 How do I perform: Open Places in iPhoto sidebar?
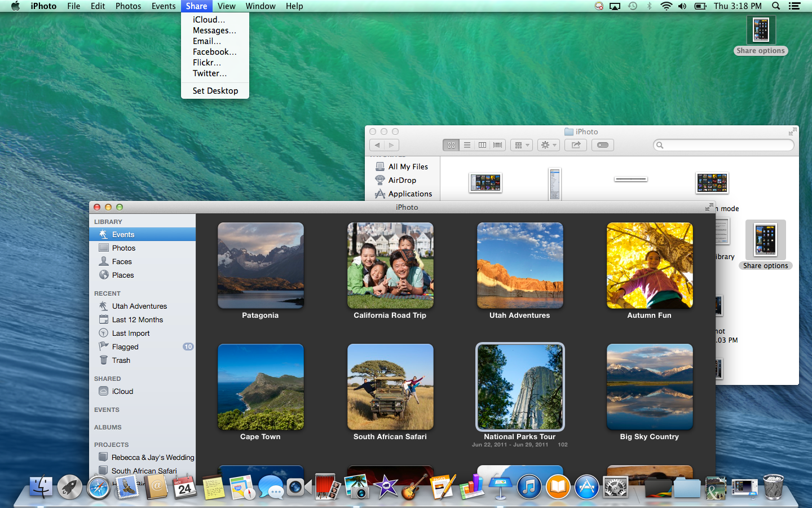[x=143, y=275]
